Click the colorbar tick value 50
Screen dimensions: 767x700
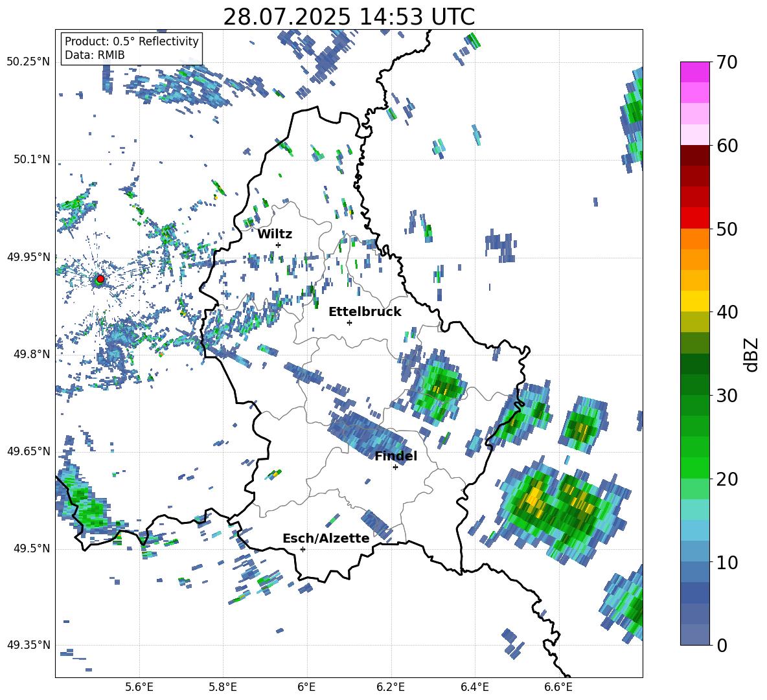(727, 229)
